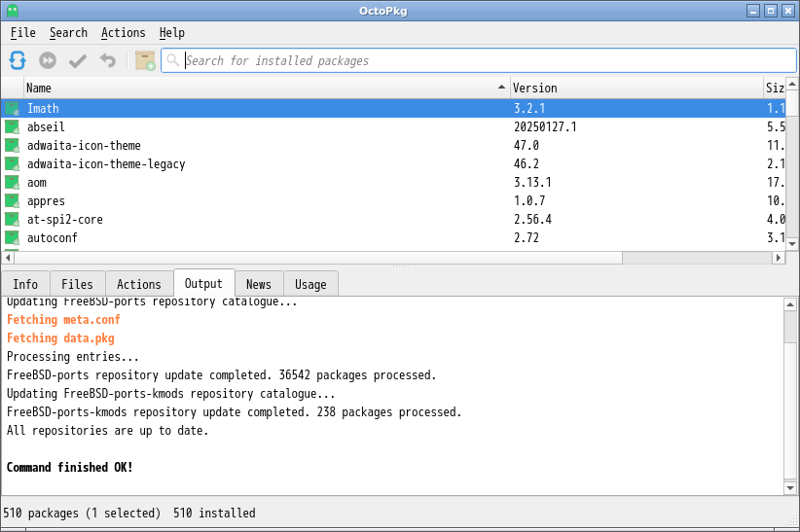Switch to the Files tab
Viewport: 800px width, 532px height.
[77, 284]
